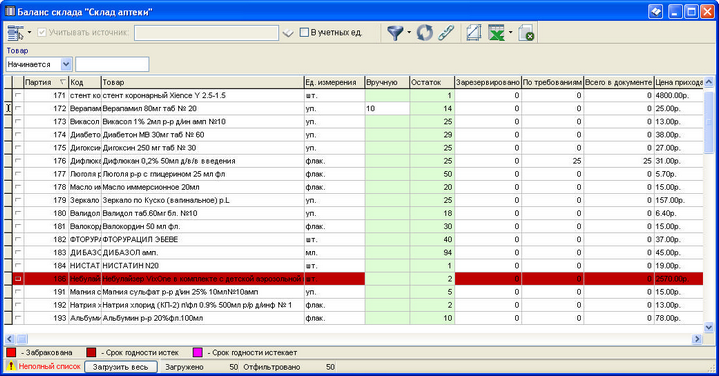The width and height of the screenshot is (719, 376).
Task: Click the 'Неполный список' warning label
Action: [50, 366]
